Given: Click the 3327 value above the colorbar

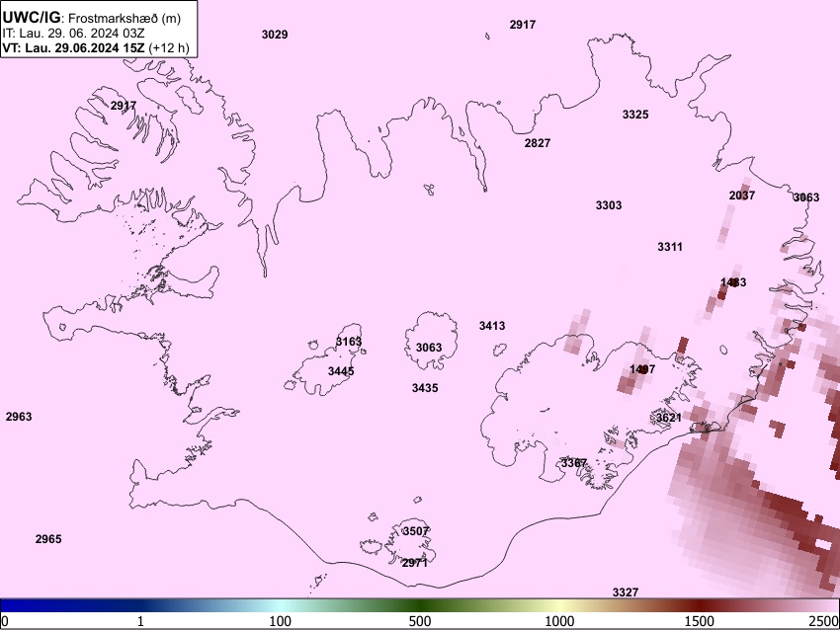Looking at the screenshot, I should point(626,592).
